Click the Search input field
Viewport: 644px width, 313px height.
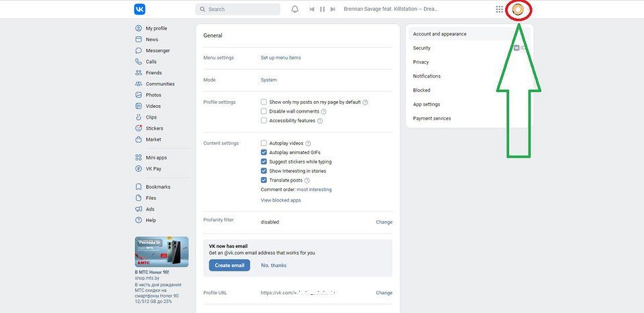[238, 9]
